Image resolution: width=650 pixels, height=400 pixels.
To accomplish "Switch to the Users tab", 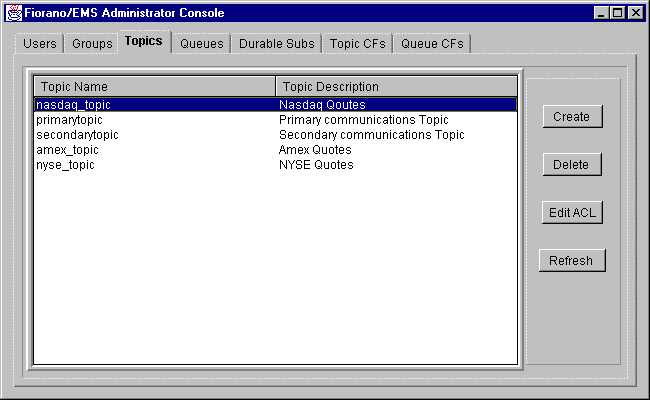I will (40, 44).
